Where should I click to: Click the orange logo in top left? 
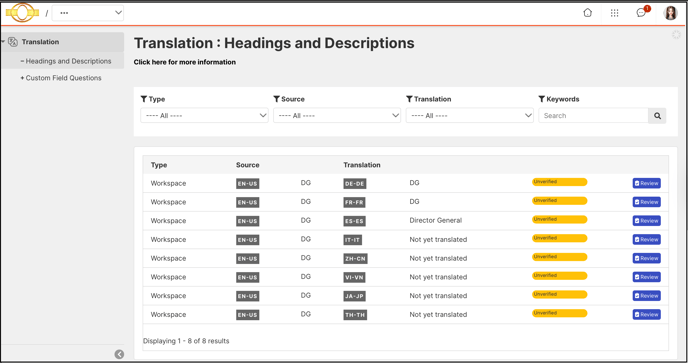coord(22,13)
